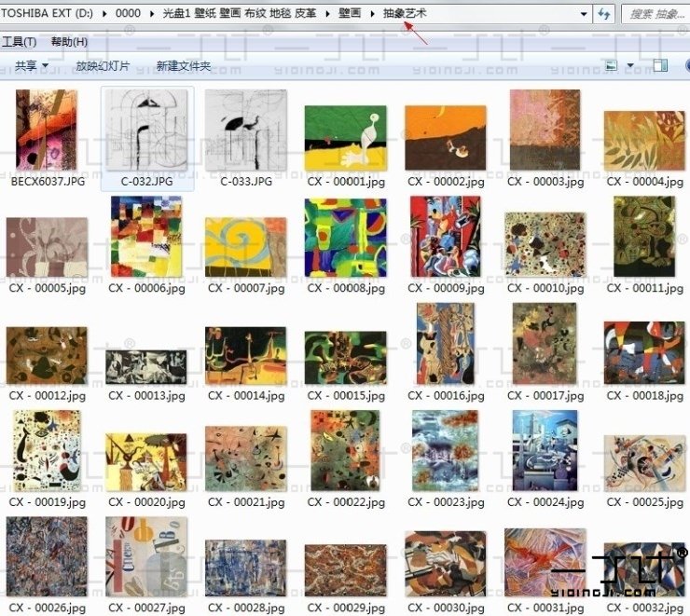The image size is (690, 616).
Task: Select thumbnail CX - 00001.jpg
Action: pyautogui.click(x=345, y=138)
